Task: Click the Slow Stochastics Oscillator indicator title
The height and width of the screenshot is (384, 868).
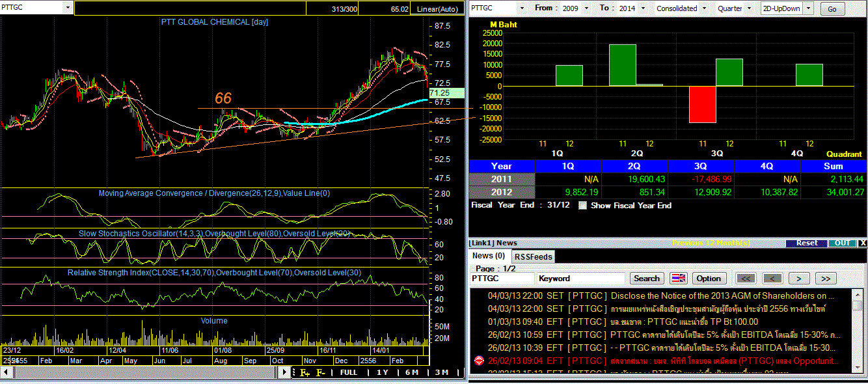Action: 215,233
